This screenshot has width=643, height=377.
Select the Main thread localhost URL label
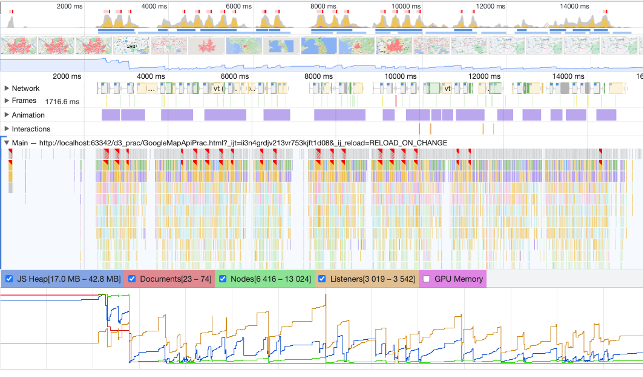243,143
